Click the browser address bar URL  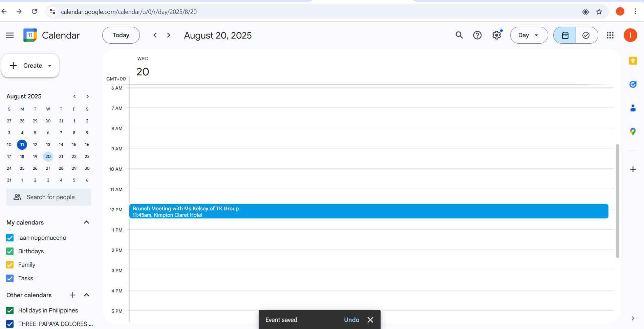(x=129, y=12)
